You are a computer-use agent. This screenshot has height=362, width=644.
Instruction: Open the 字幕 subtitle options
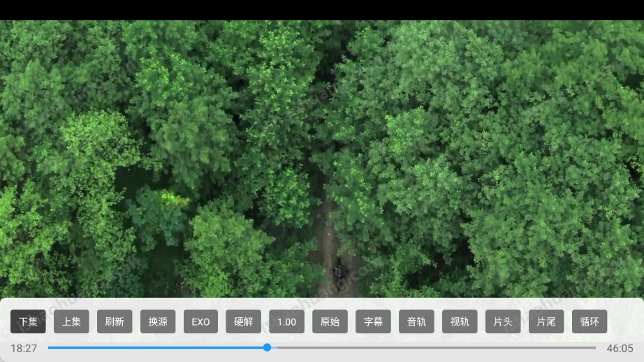point(373,321)
